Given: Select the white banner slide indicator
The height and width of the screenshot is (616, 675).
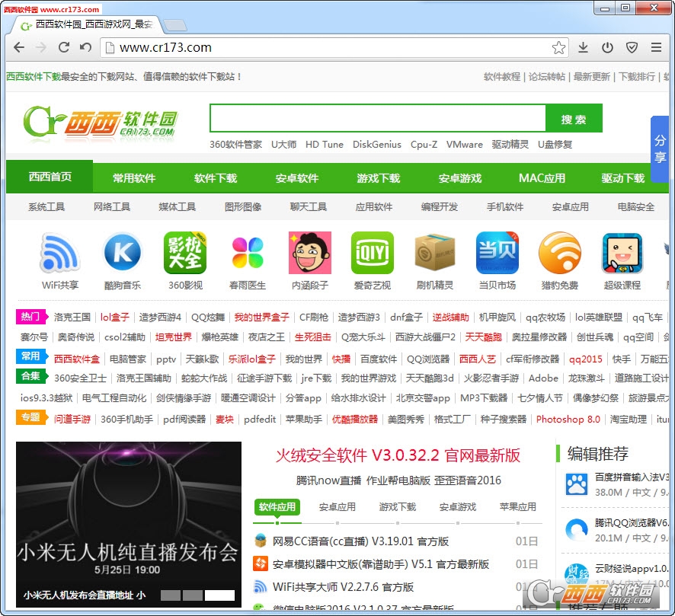Looking at the screenshot, I should pos(219,595).
